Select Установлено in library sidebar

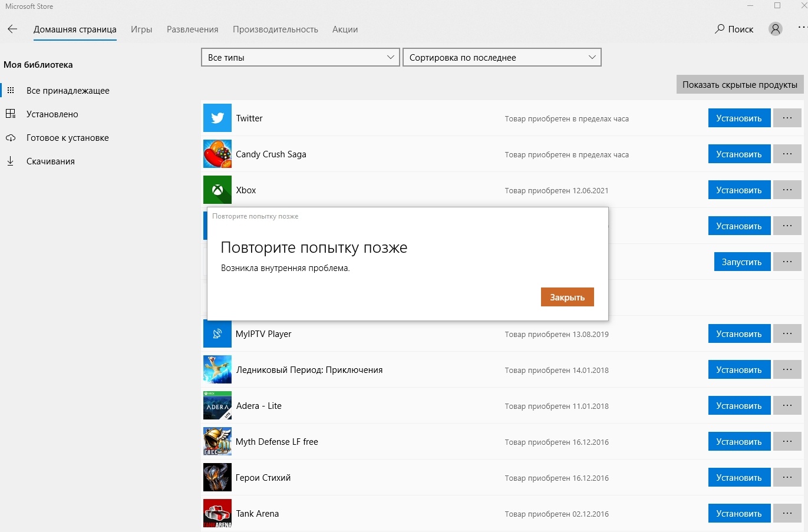click(52, 114)
